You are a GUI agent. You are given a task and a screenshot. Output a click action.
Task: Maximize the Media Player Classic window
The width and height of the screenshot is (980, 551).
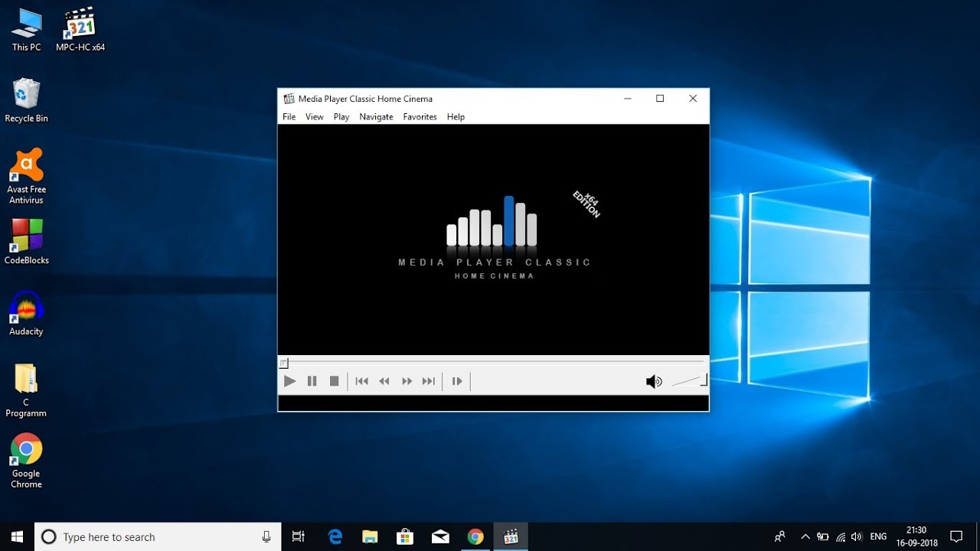pyautogui.click(x=660, y=99)
